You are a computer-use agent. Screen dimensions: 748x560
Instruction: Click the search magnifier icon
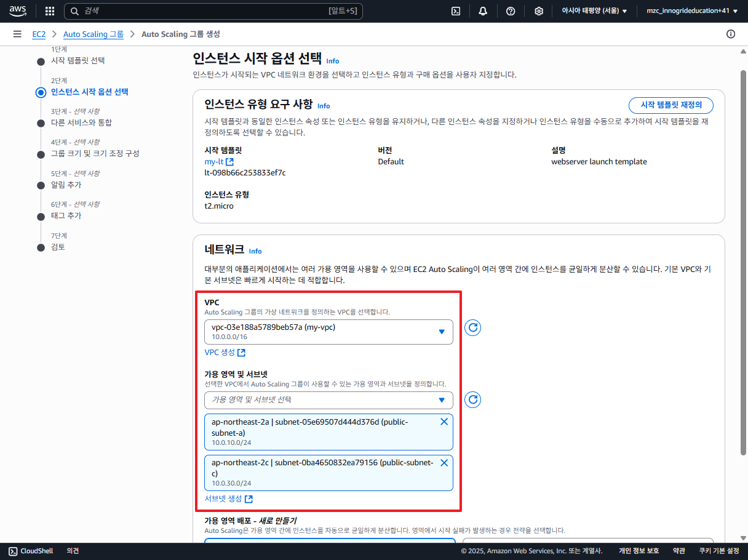[74, 11]
